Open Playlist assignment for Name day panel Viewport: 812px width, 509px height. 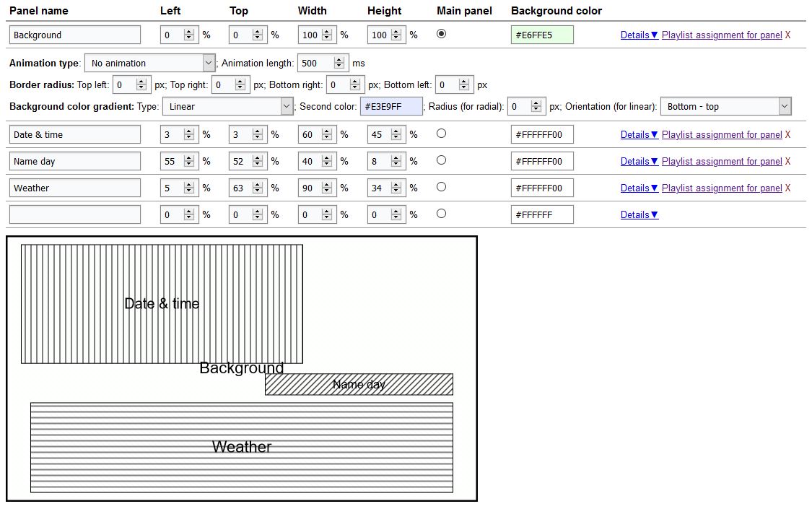722,161
